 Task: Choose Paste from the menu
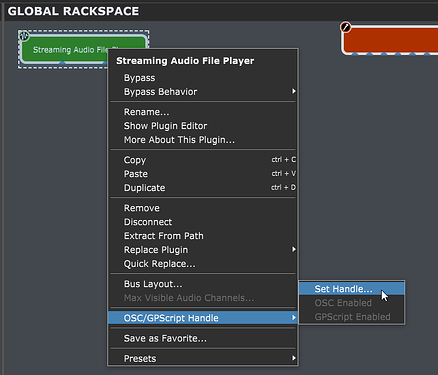pyautogui.click(x=203, y=174)
